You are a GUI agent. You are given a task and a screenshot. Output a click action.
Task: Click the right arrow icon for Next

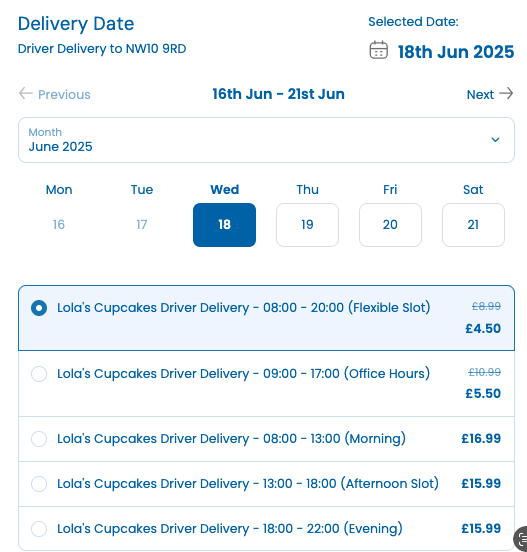[x=506, y=93]
